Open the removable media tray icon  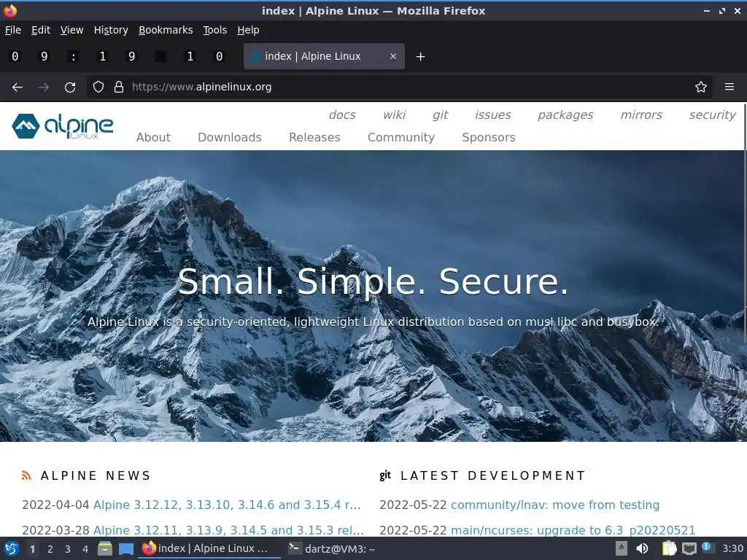(x=622, y=548)
